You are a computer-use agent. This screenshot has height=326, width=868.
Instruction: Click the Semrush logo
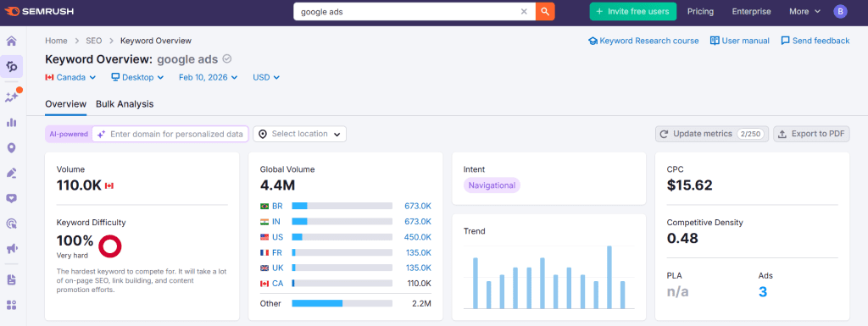point(39,11)
